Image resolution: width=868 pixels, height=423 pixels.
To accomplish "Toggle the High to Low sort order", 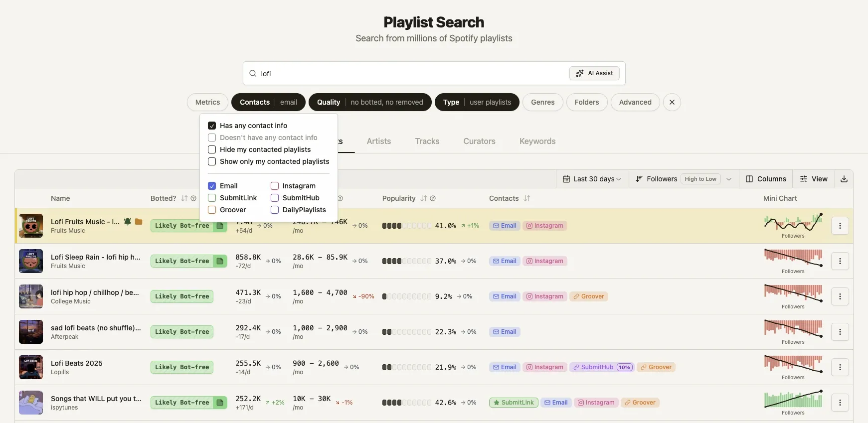I will 700,179.
